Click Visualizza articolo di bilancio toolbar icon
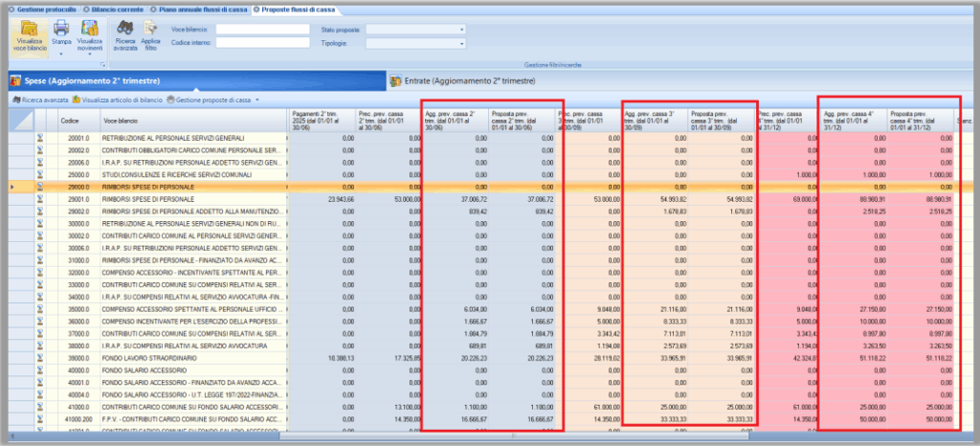 77,100
